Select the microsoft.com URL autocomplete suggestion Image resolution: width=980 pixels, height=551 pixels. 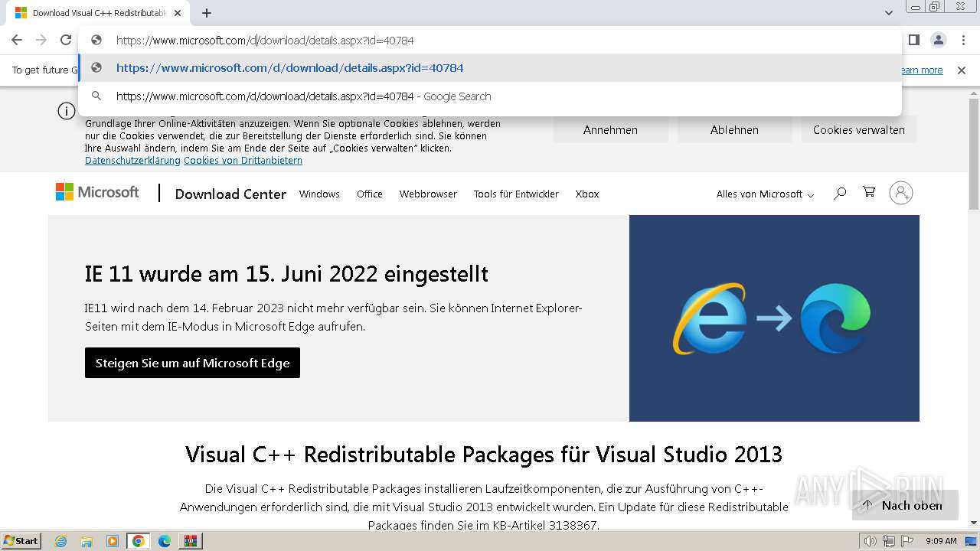(490, 68)
